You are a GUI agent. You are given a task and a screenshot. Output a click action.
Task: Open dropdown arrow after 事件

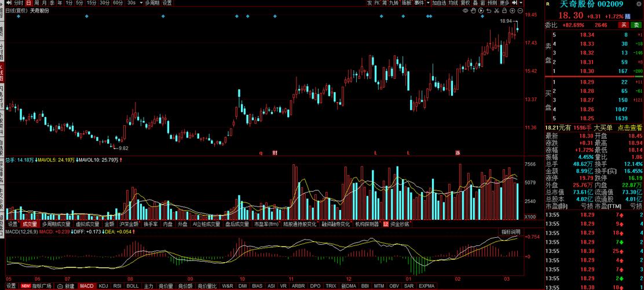click(x=429, y=3)
